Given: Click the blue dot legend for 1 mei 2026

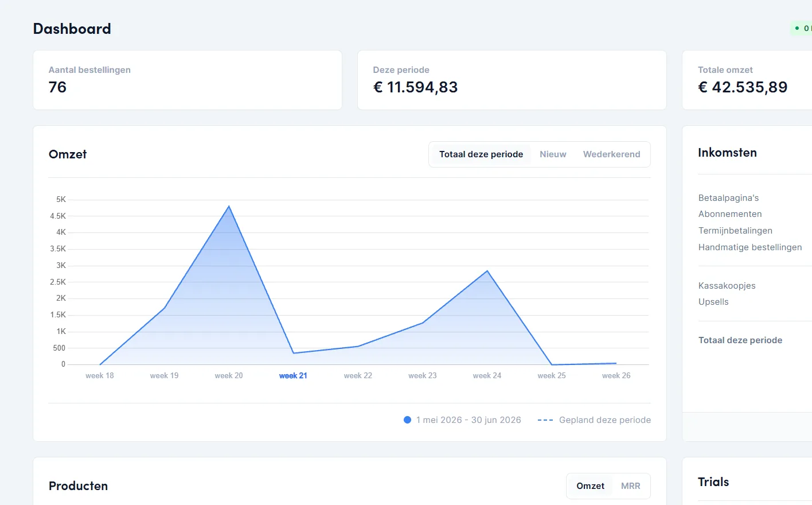Looking at the screenshot, I should point(407,420).
